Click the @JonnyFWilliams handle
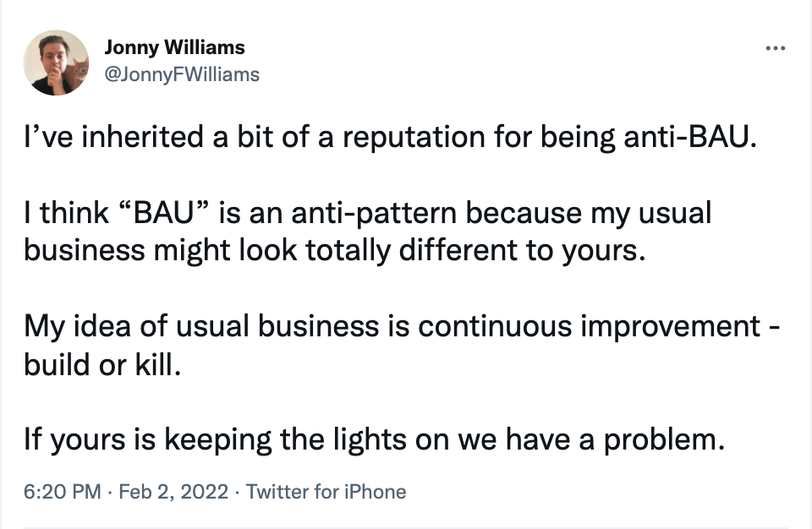This screenshot has width=812, height=529. (182, 74)
